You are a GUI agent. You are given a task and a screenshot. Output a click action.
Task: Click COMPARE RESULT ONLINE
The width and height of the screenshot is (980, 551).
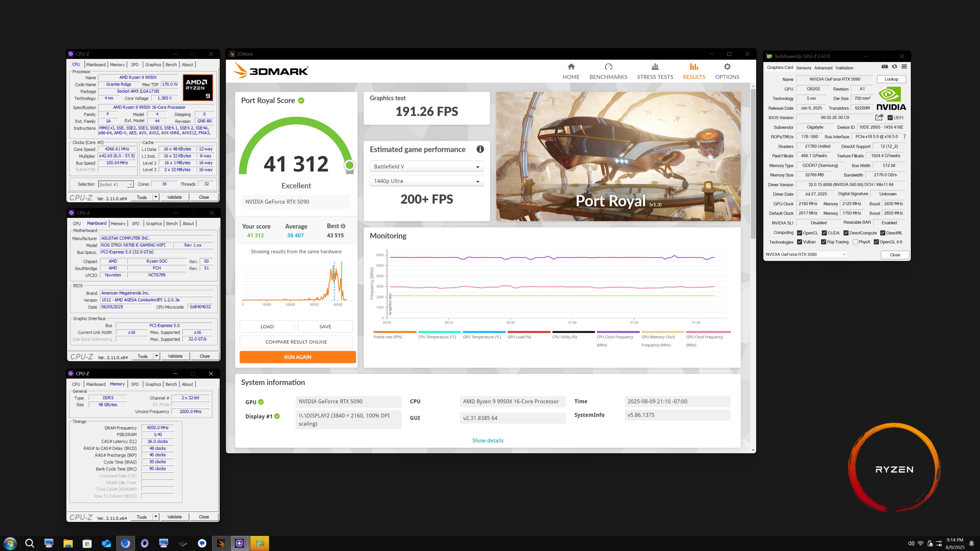pyautogui.click(x=296, y=342)
